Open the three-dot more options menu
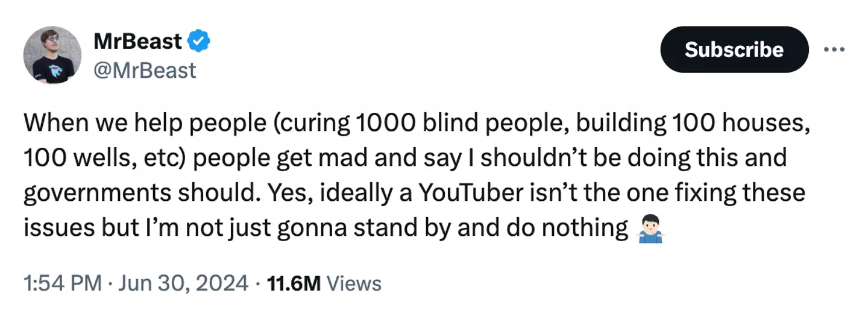868x319 pixels. pyautogui.click(x=835, y=49)
